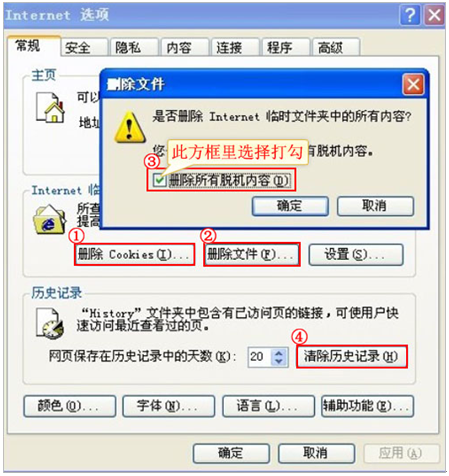Screen dimensions: 449x476
Task: Decrease history days with down arrow
Action: [279, 361]
